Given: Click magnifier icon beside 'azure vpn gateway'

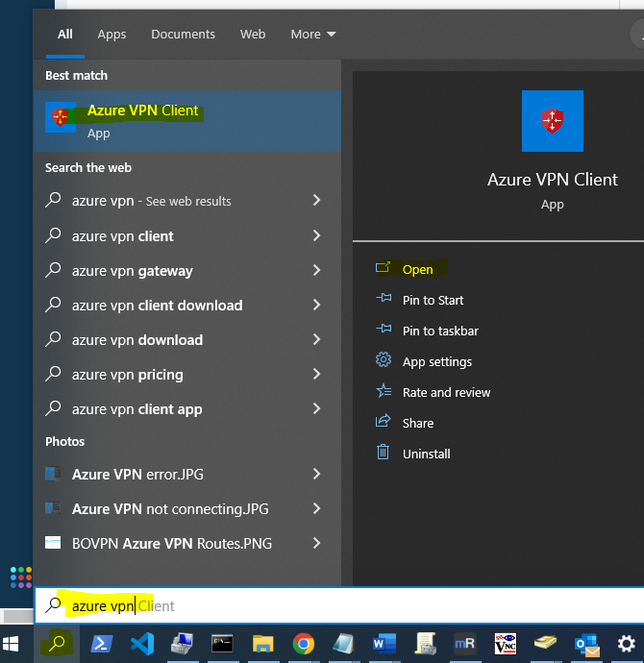Looking at the screenshot, I should coord(53,269).
